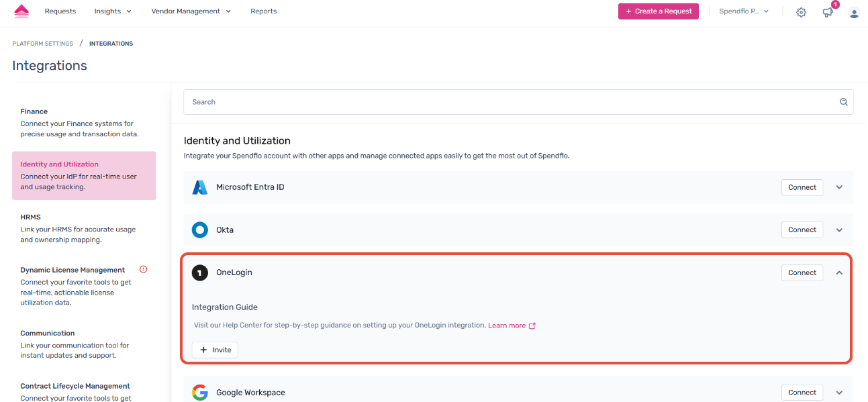This screenshot has width=868, height=402.
Task: Click the Microsoft Entra ID logo
Action: [x=200, y=187]
